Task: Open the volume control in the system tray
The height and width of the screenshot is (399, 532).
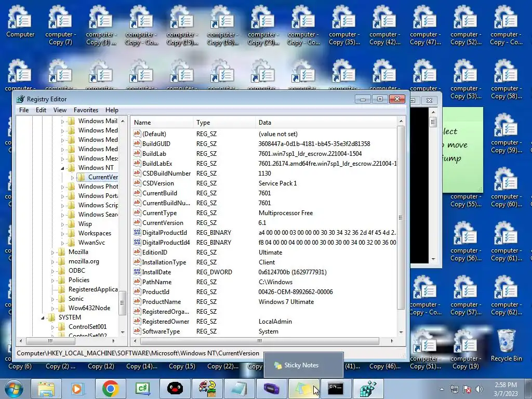Action: [x=479, y=389]
